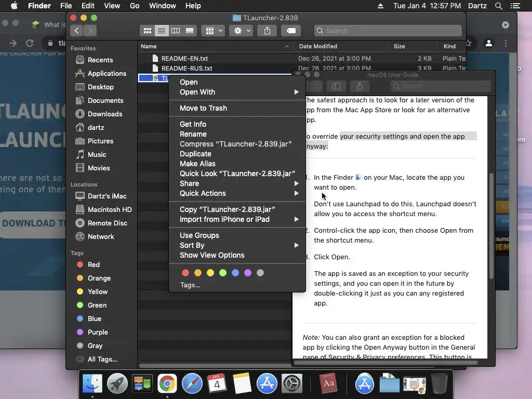Click the Edit Tags icon in Finder toolbar
532x399 pixels.
[291, 31]
